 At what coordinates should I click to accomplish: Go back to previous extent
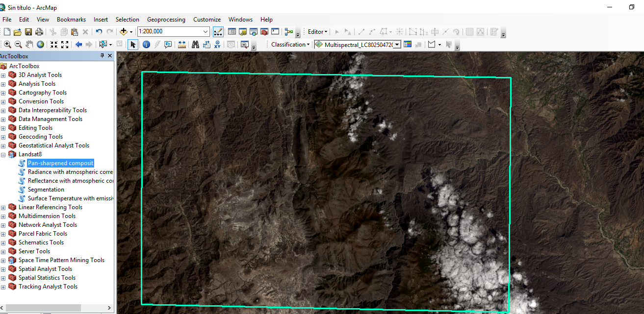click(78, 45)
